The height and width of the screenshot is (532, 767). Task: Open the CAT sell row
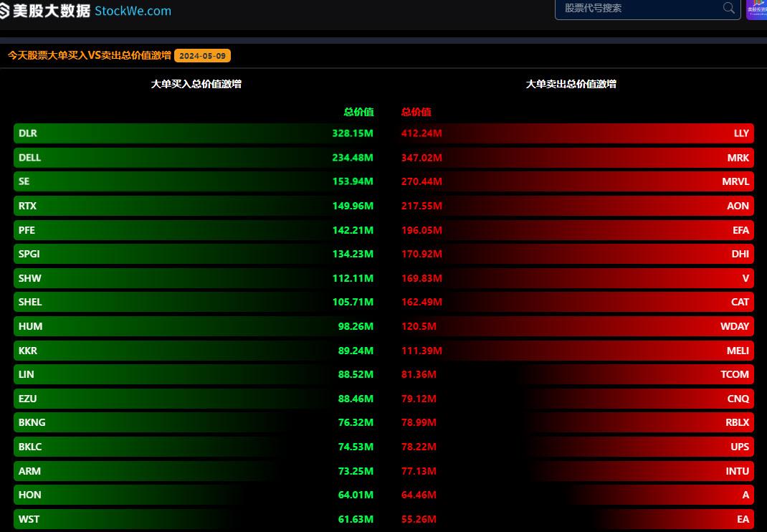pyautogui.click(x=576, y=302)
